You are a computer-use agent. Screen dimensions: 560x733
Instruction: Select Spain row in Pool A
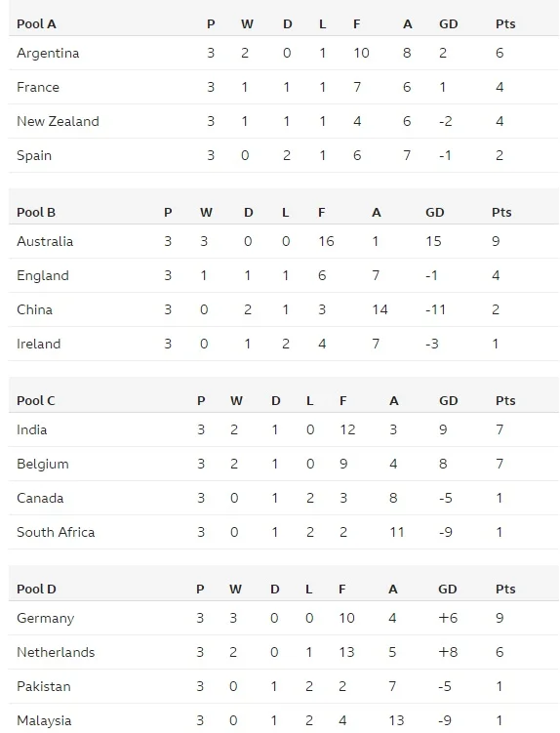click(284, 155)
